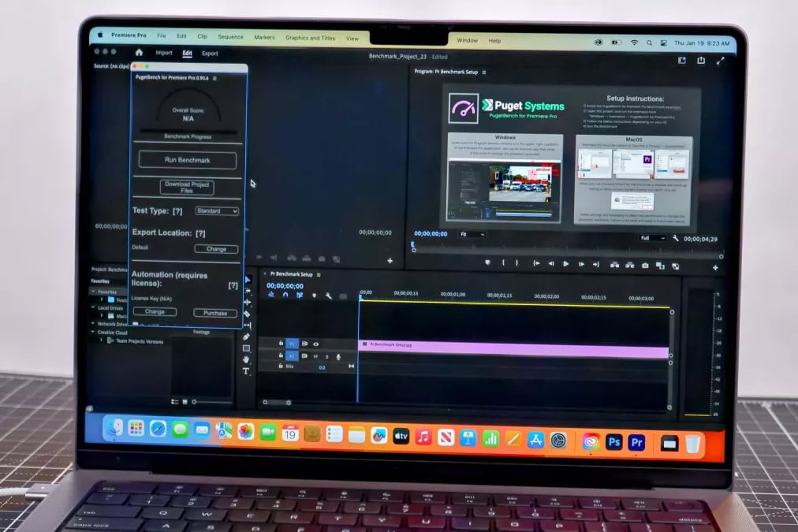Open the Fit zoom level dropdown
798x532 pixels.
472,234
